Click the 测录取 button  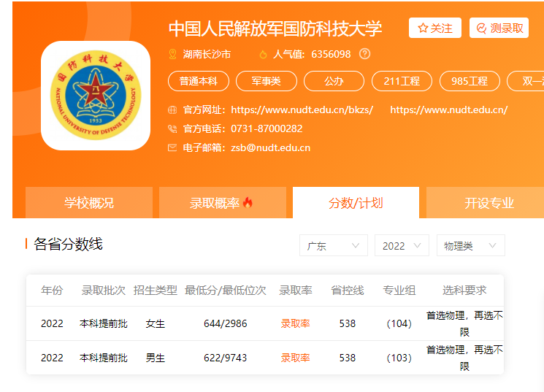(x=499, y=28)
